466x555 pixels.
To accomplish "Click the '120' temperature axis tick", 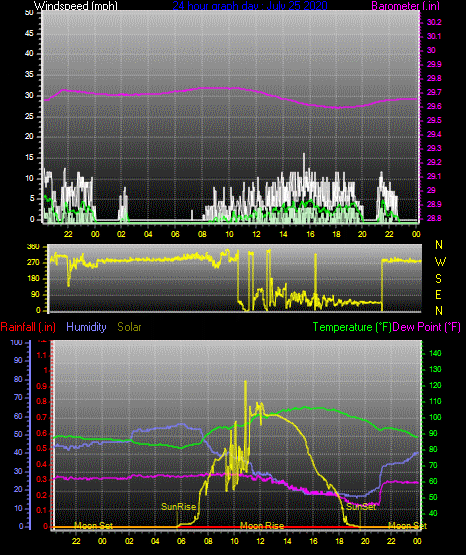I will pos(435,385).
